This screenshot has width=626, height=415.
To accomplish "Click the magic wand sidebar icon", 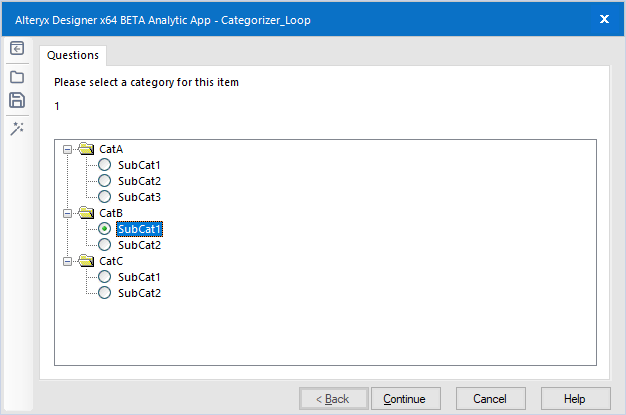I will click(x=17, y=128).
